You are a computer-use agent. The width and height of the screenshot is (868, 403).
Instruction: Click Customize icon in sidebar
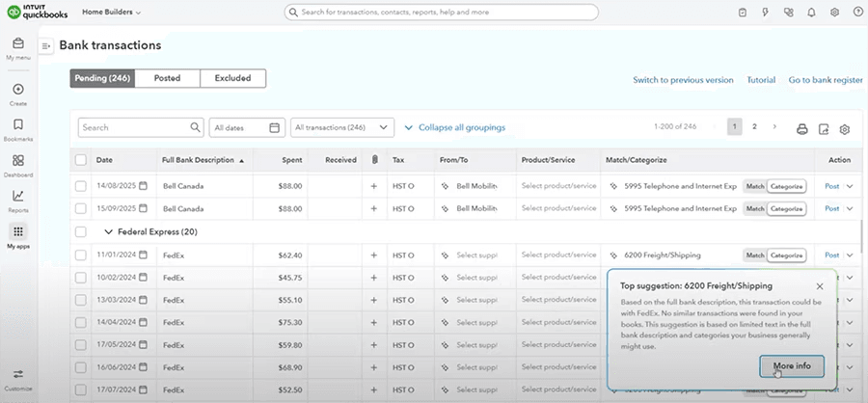click(x=18, y=374)
